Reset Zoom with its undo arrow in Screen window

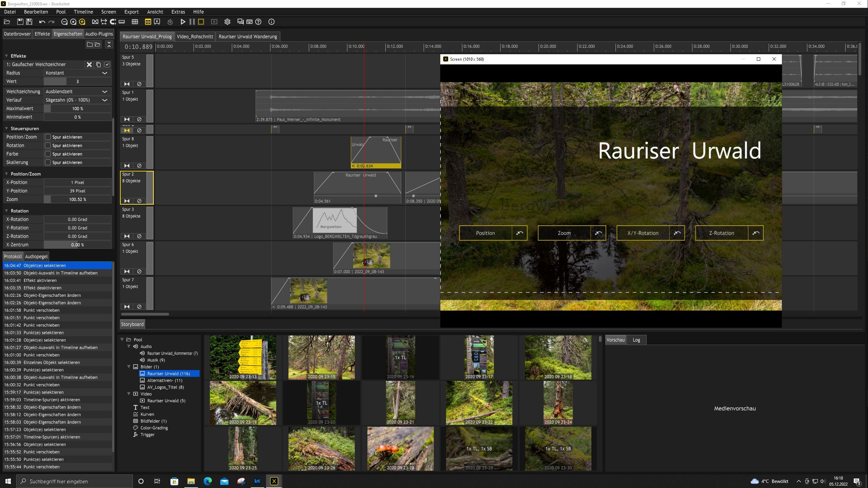pyautogui.click(x=598, y=233)
